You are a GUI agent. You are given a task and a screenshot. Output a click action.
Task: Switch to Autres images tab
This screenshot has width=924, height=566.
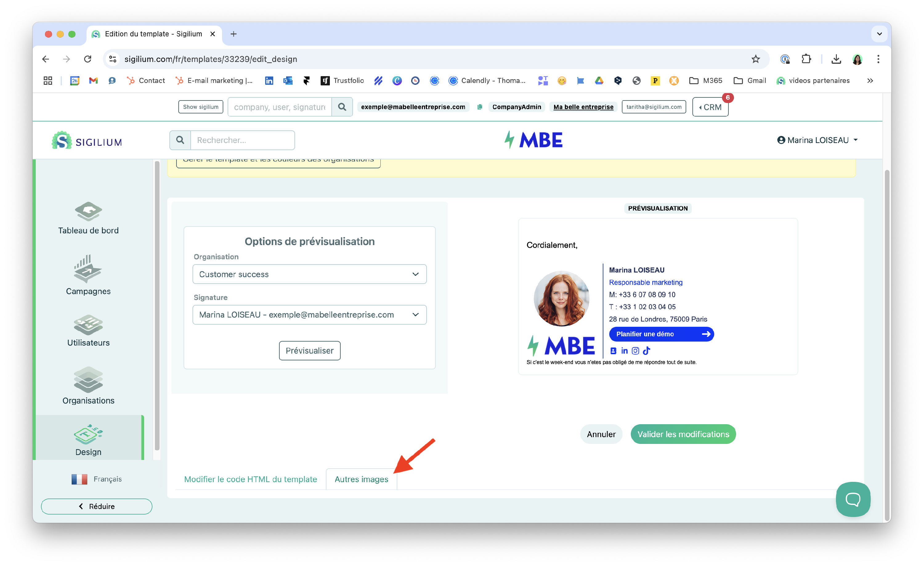[361, 479]
